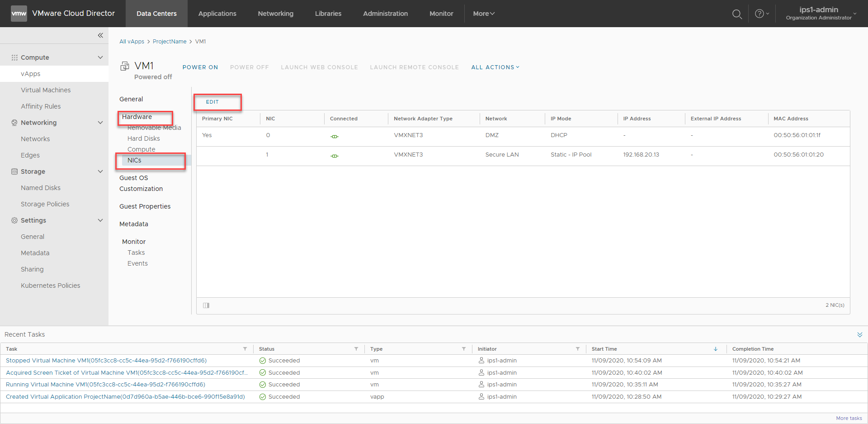Collapse the Recent Tasks panel chevrons
The width and height of the screenshot is (868, 424).
coord(859,335)
